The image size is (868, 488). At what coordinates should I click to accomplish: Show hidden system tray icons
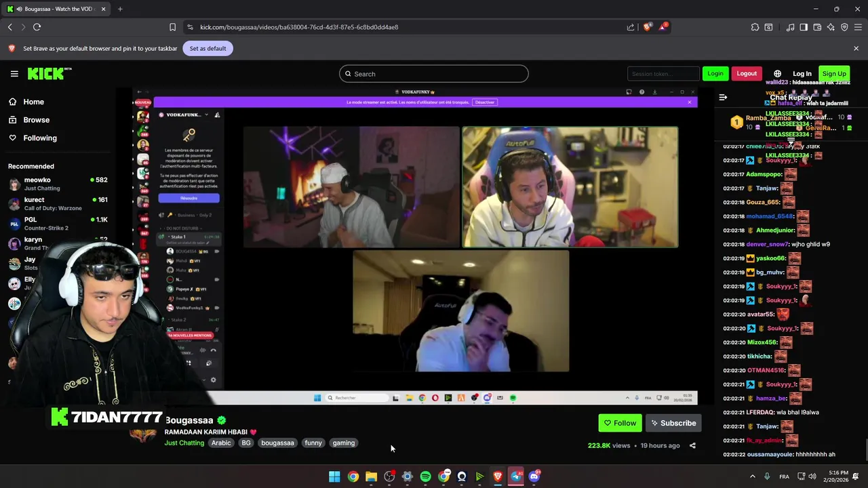pyautogui.click(x=752, y=476)
